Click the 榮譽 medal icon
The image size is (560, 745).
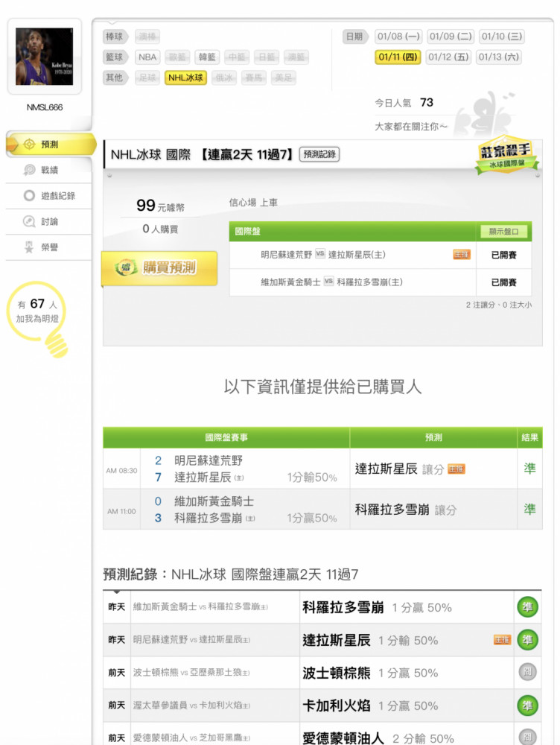[29, 247]
